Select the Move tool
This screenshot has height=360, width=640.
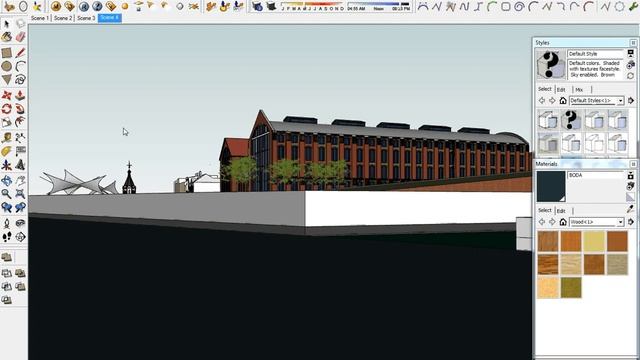[x=7, y=96]
